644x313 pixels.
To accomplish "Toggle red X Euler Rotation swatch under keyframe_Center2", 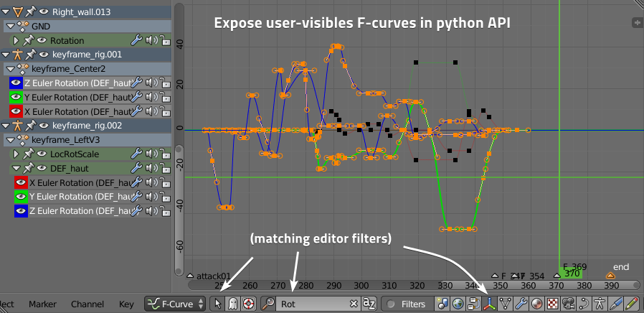I will coord(16,111).
